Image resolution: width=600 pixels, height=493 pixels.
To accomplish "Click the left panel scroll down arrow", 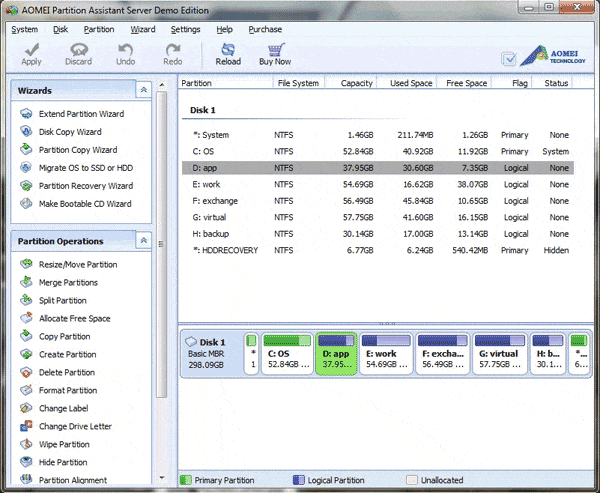I will pyautogui.click(x=162, y=477).
